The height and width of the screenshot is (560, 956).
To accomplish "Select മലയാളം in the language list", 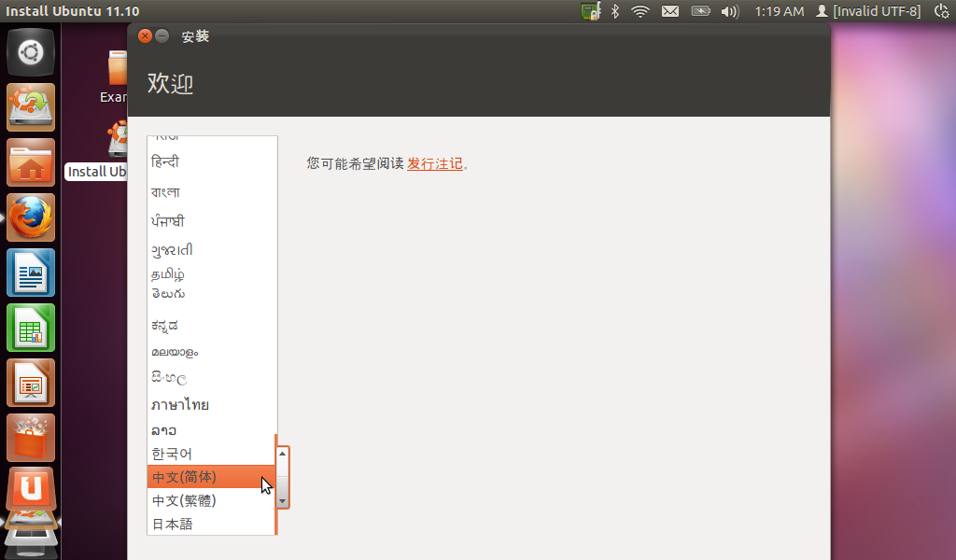I will click(211, 352).
